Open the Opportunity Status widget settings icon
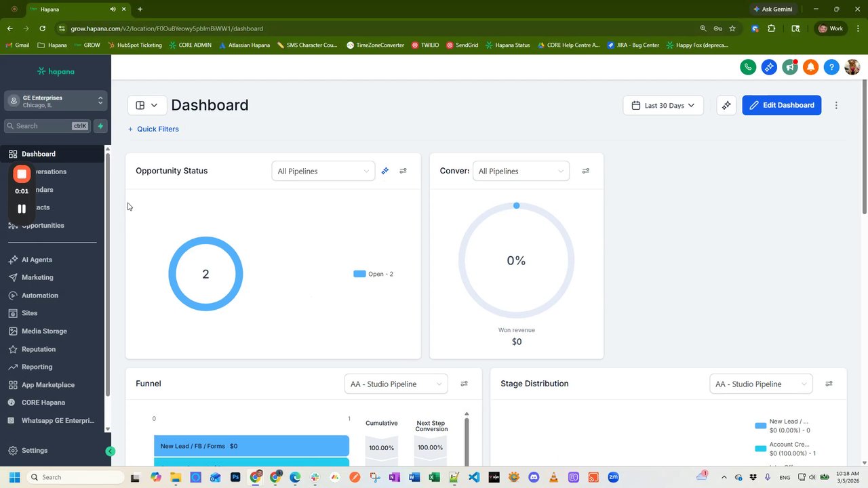Viewport: 868px width, 488px height. 403,171
